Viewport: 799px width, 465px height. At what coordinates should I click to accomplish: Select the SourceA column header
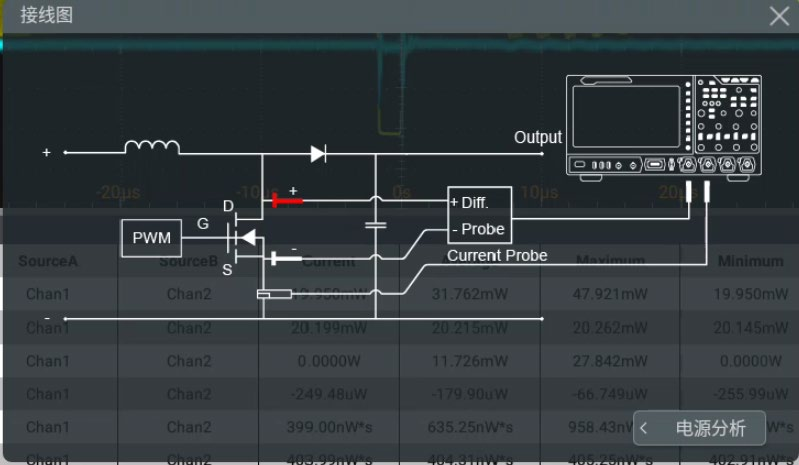click(48, 261)
